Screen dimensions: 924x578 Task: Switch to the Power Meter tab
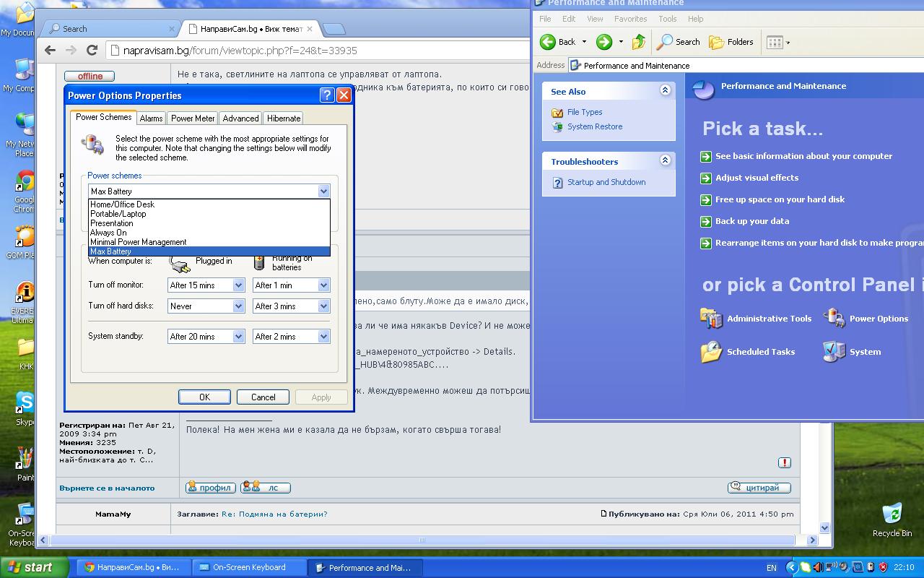pos(193,118)
